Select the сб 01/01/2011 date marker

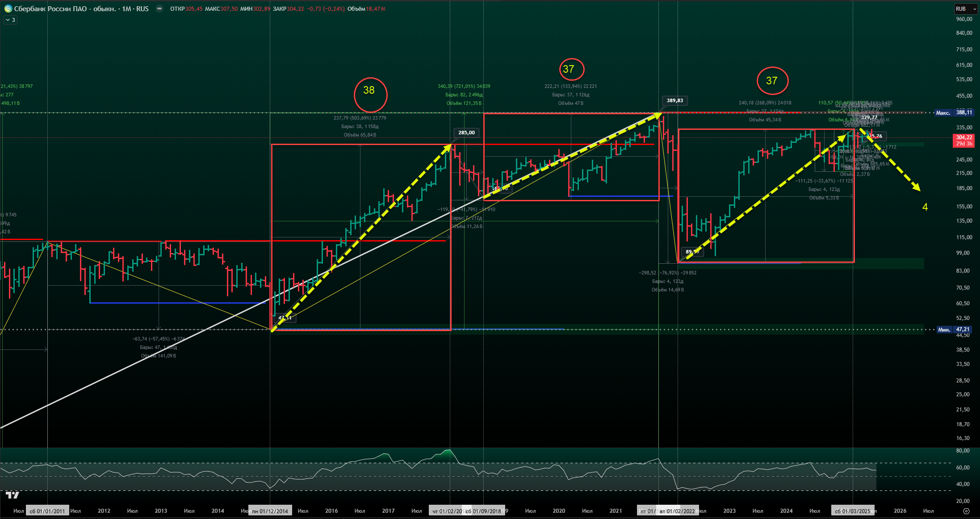(47, 511)
